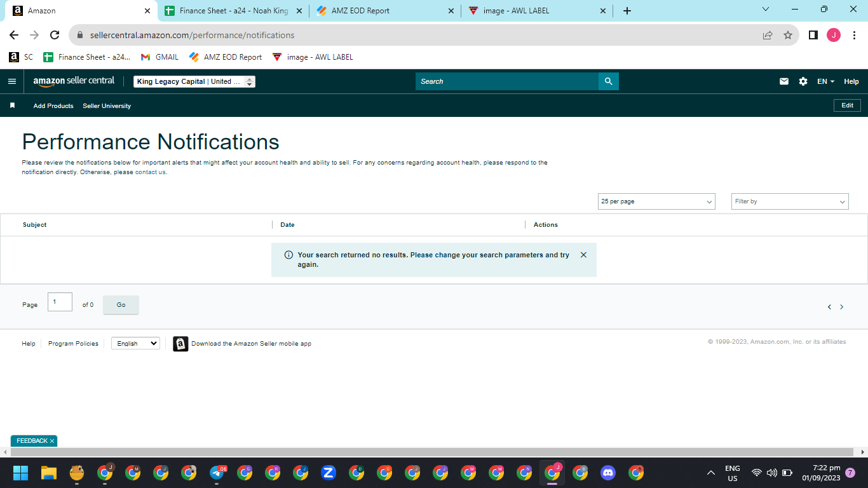Open Zoom from the taskbar
The width and height of the screenshot is (868, 488).
click(x=329, y=473)
